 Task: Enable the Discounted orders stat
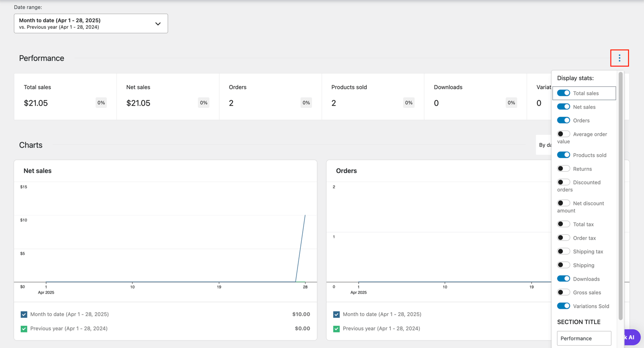pyautogui.click(x=563, y=182)
